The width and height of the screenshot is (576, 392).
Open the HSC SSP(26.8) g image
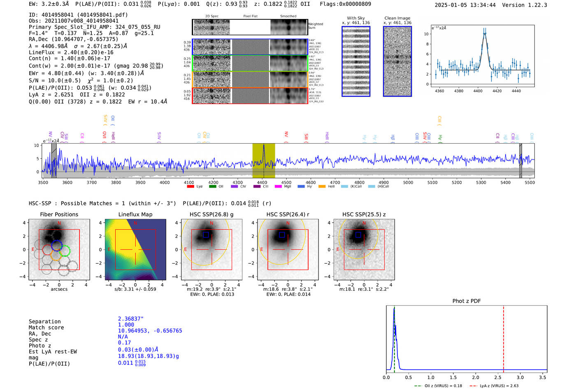pos(211,249)
